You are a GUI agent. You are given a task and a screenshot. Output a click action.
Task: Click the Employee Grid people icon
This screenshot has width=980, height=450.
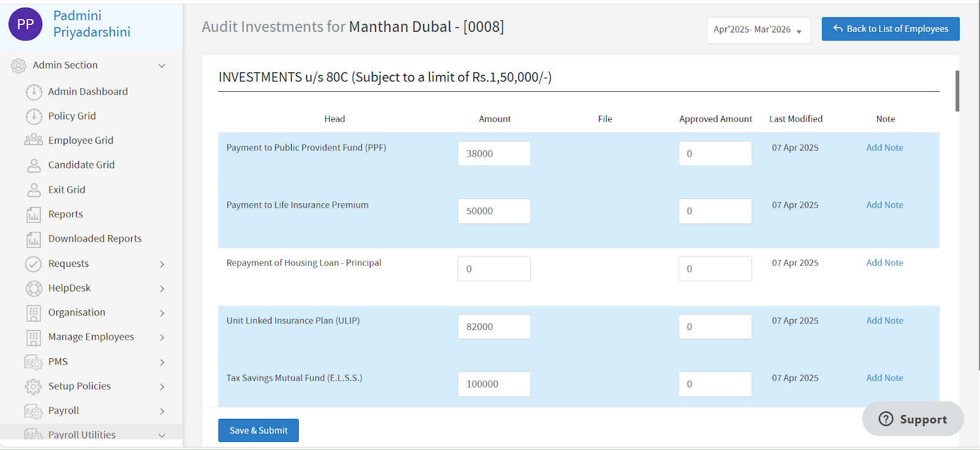point(34,140)
